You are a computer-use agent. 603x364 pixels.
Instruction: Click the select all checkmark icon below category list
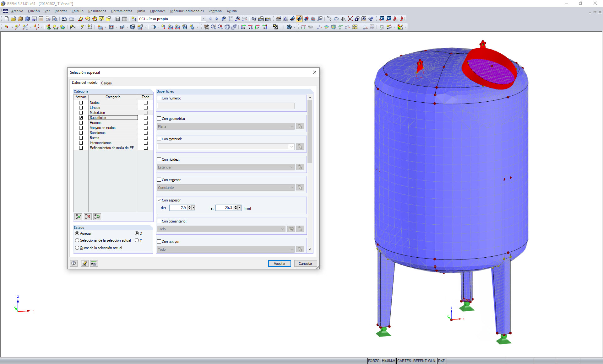point(78,217)
